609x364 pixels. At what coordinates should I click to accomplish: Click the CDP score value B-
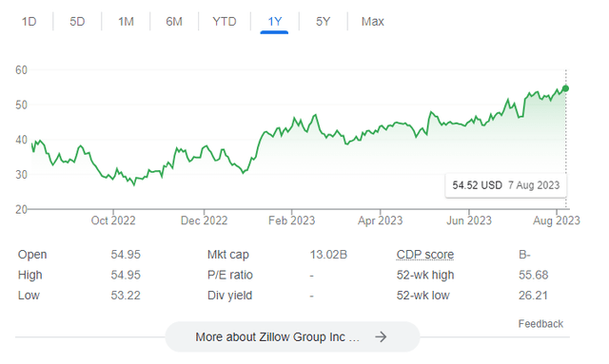coord(524,255)
